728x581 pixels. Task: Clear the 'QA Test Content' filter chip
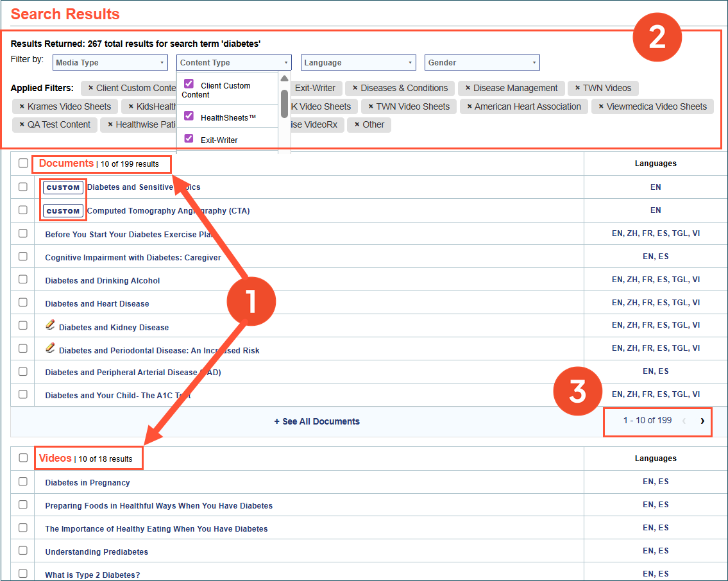click(22, 124)
